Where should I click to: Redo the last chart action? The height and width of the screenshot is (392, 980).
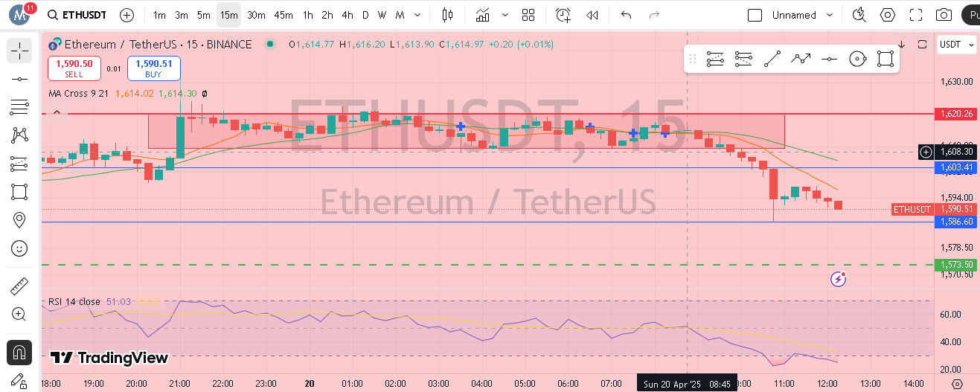(654, 15)
